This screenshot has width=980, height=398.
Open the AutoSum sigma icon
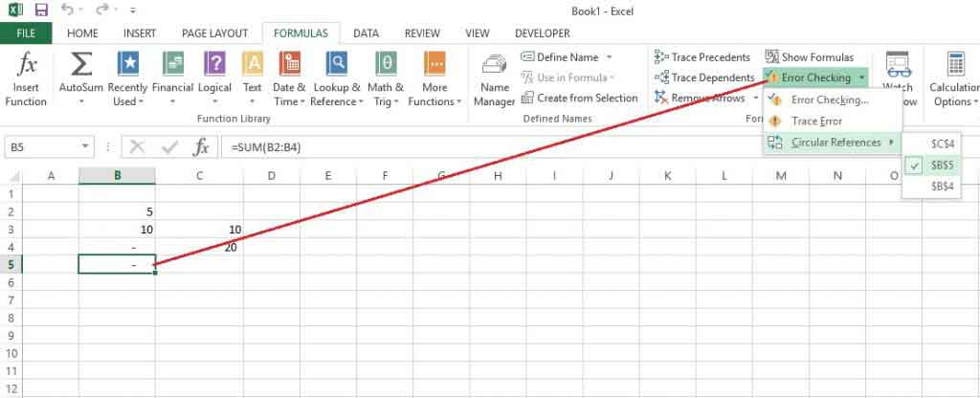coord(81,64)
